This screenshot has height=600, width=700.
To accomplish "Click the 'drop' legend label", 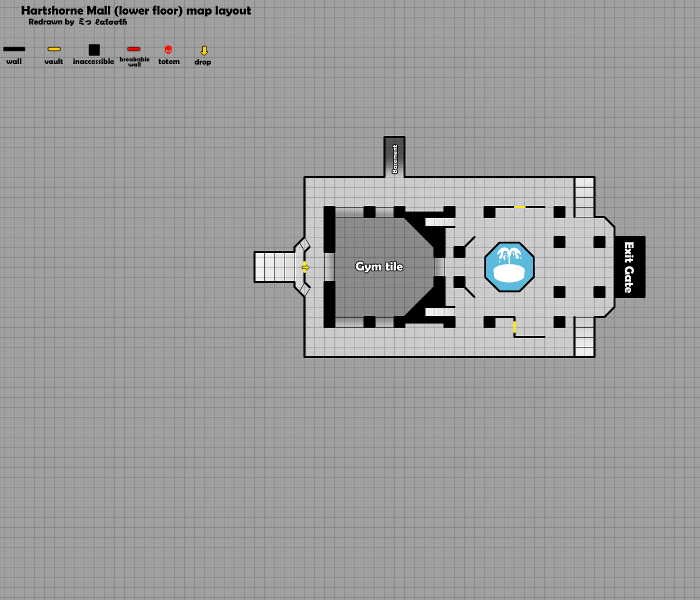I will point(203,62).
